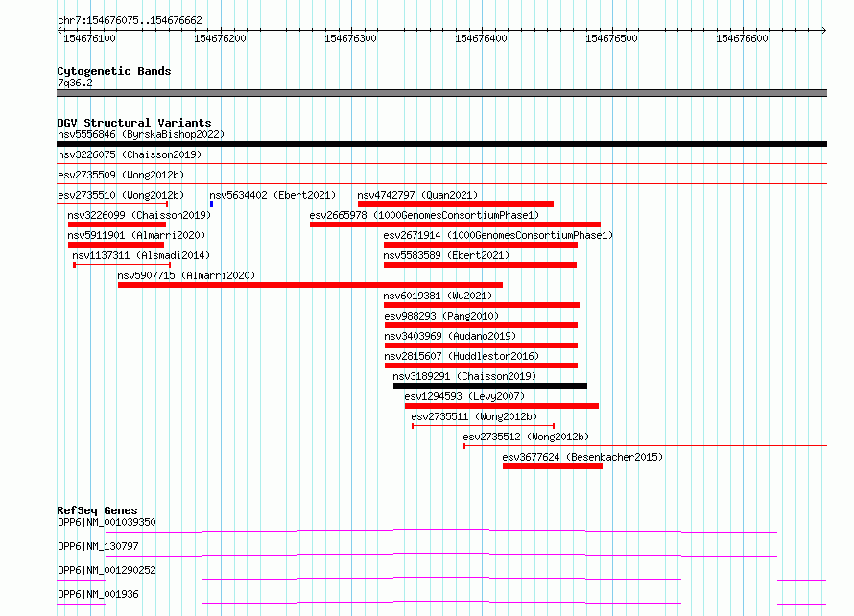Select the red nsv3226099 variant bar

coord(117,225)
